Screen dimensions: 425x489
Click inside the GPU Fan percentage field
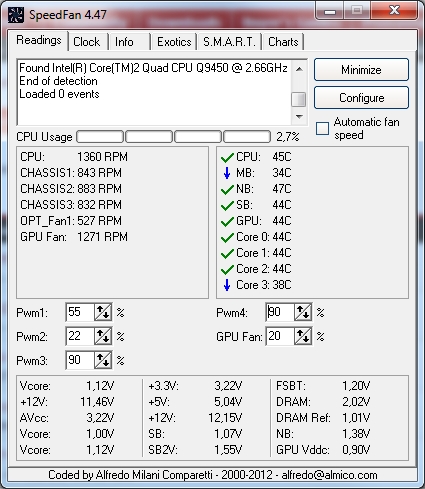pyautogui.click(x=280, y=336)
